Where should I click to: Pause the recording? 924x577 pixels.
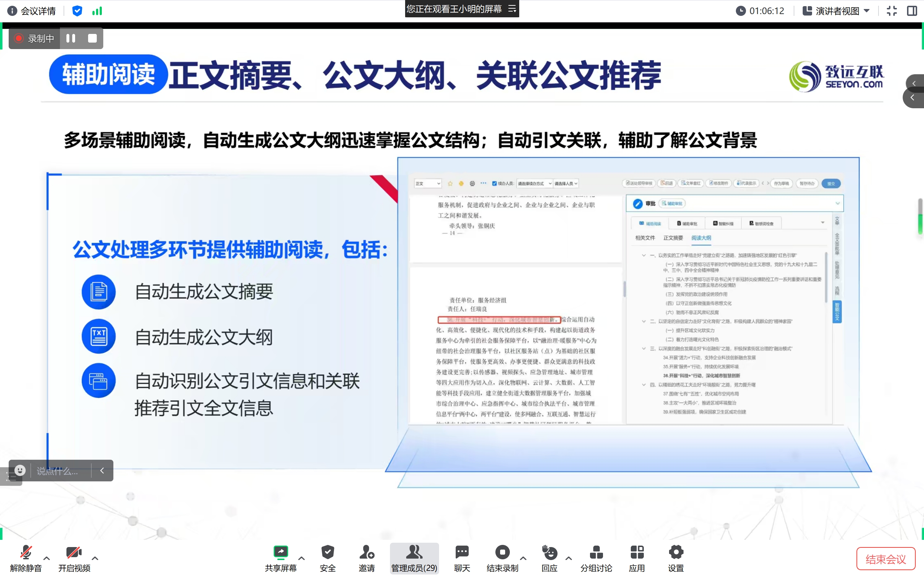click(x=71, y=38)
